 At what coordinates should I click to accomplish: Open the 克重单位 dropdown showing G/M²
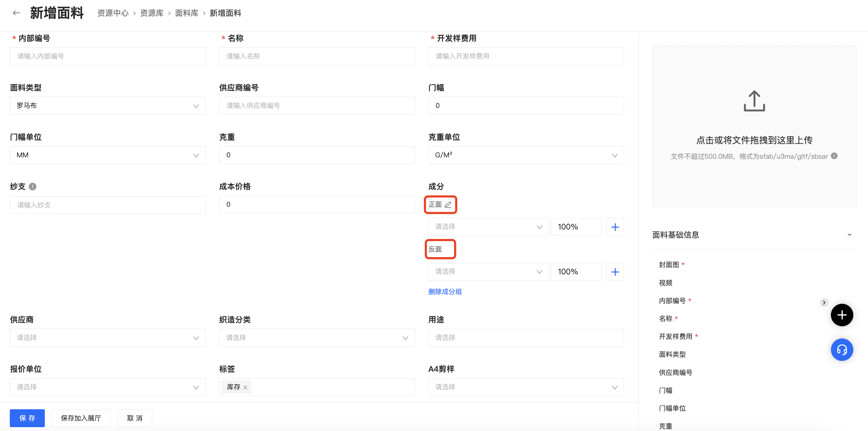(526, 155)
